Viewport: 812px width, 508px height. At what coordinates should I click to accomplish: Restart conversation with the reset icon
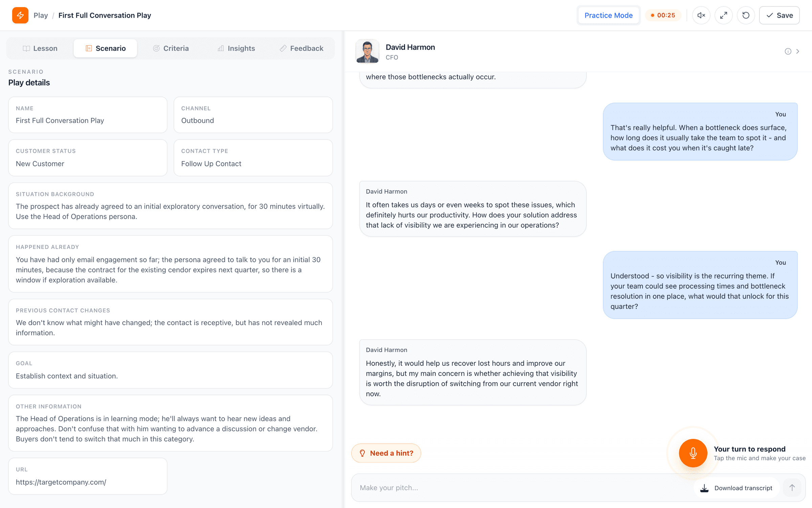point(746,15)
